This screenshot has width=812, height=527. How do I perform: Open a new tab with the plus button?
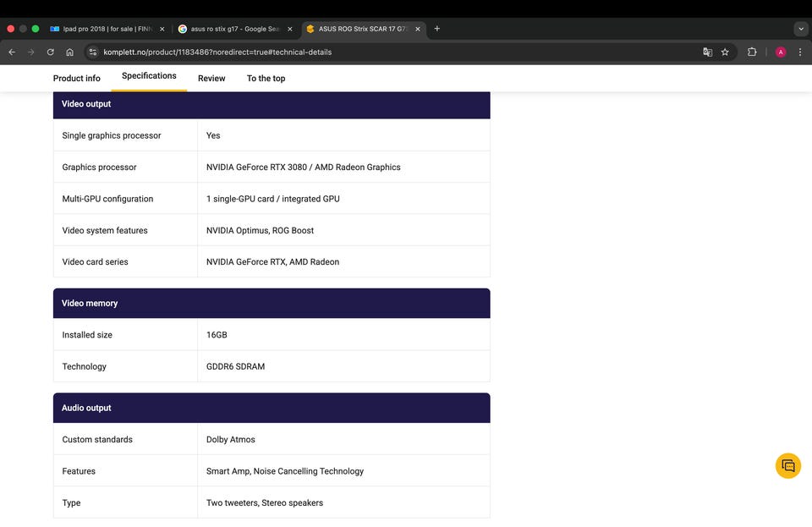point(437,29)
